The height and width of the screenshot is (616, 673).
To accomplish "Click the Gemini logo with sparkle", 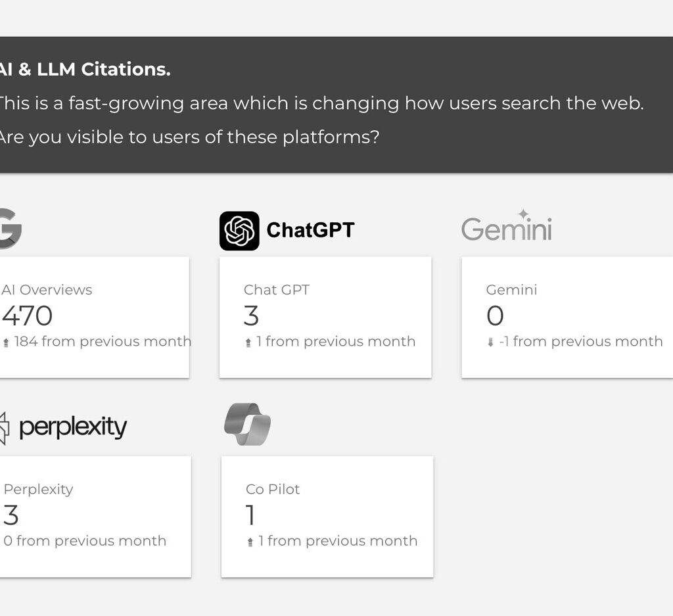I will coord(506,226).
